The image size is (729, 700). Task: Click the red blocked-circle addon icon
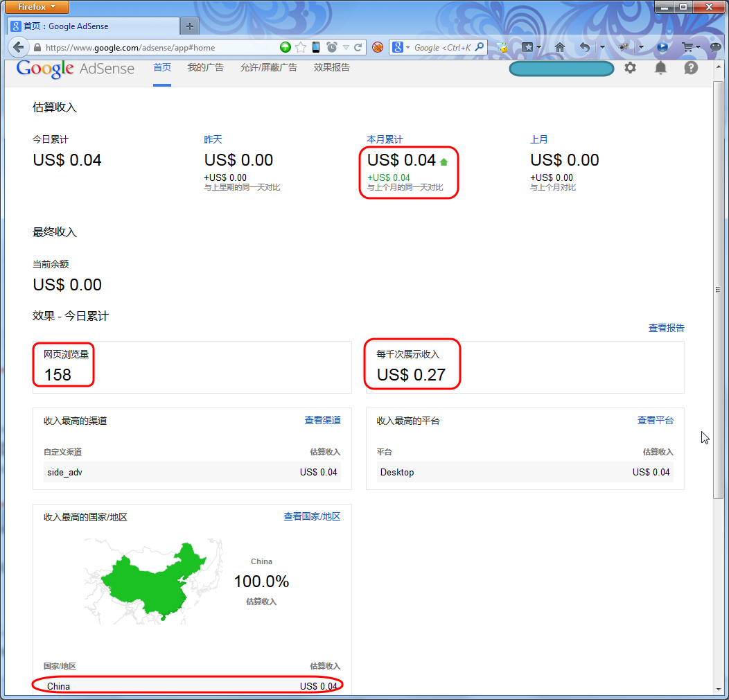[x=378, y=47]
